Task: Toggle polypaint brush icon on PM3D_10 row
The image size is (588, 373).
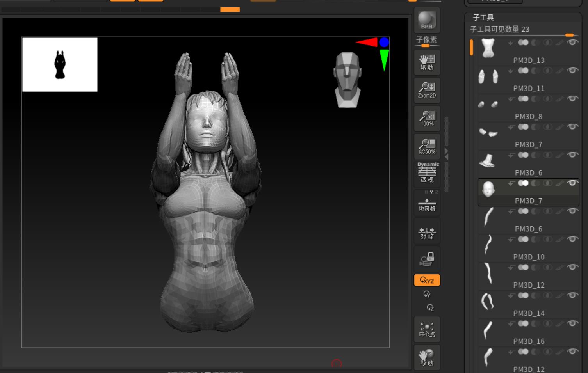Action: coord(560,239)
